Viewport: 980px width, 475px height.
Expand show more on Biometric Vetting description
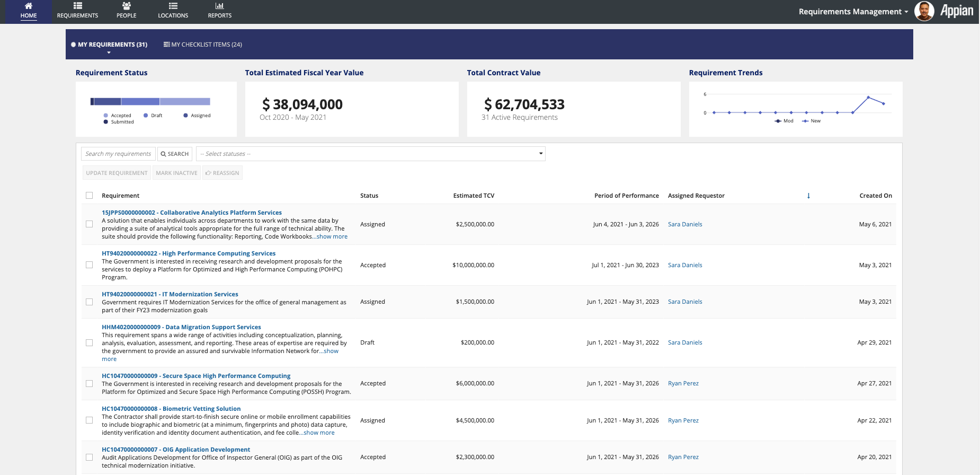[x=319, y=433]
